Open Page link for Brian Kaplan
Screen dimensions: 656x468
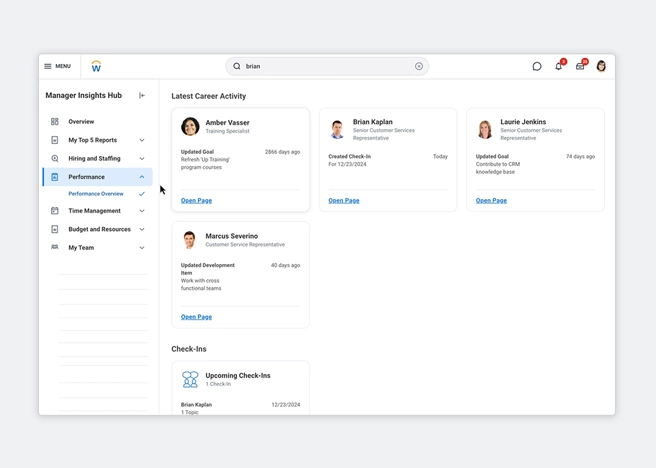344,200
